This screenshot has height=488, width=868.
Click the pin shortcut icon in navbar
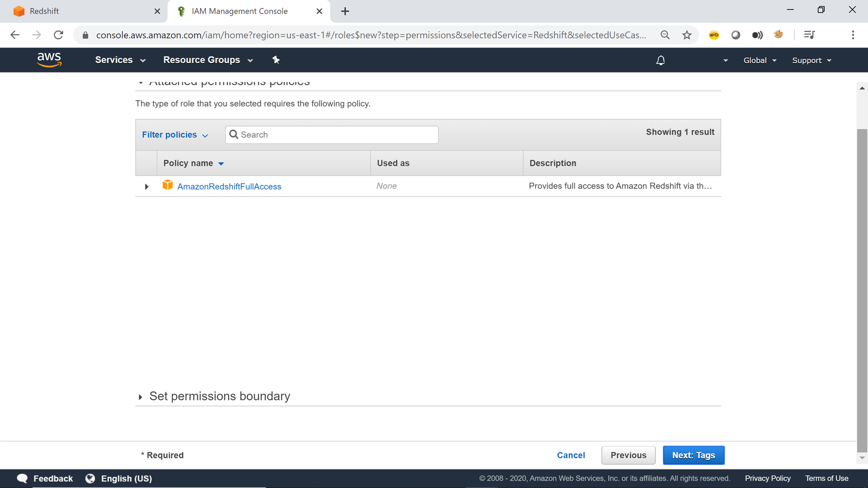276,60
